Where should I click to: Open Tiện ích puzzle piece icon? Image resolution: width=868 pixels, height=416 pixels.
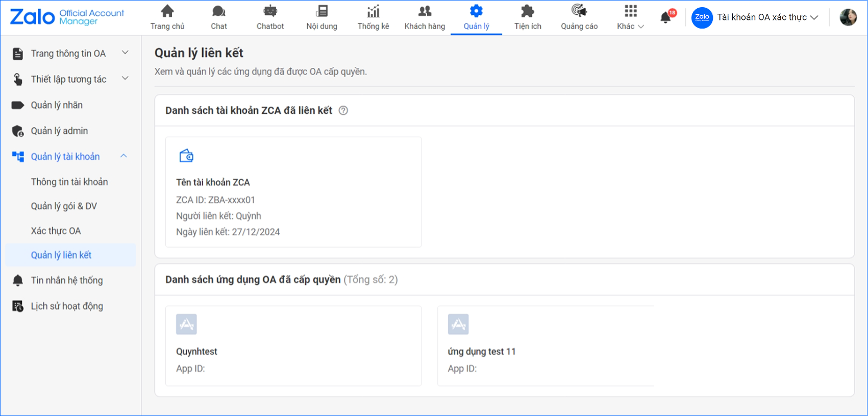coord(528,11)
